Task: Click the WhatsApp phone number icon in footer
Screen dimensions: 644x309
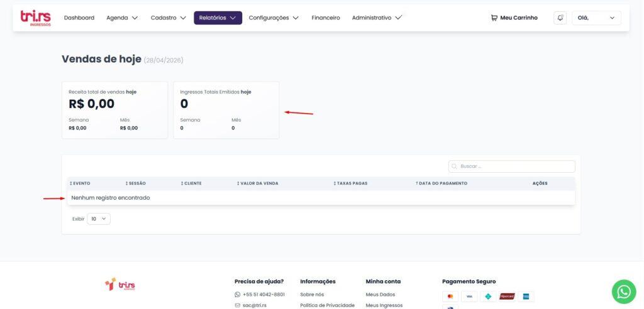Action: click(x=237, y=295)
